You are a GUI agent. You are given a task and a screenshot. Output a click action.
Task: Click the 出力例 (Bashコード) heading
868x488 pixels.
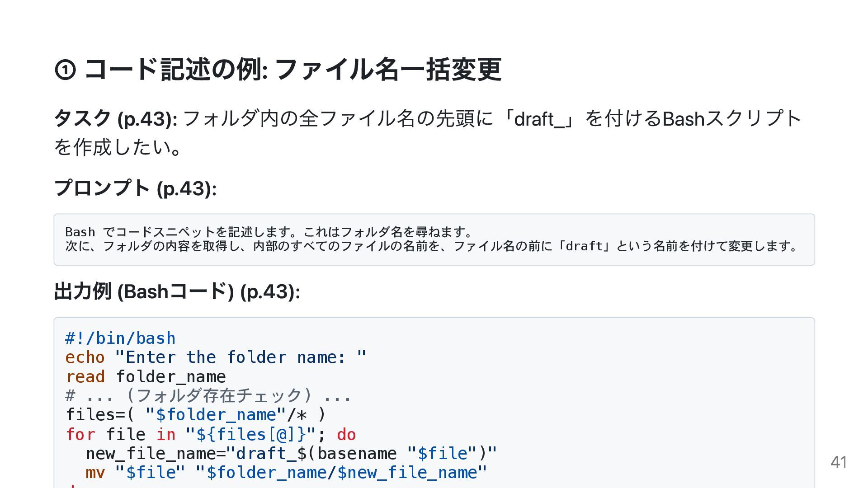[177, 291]
